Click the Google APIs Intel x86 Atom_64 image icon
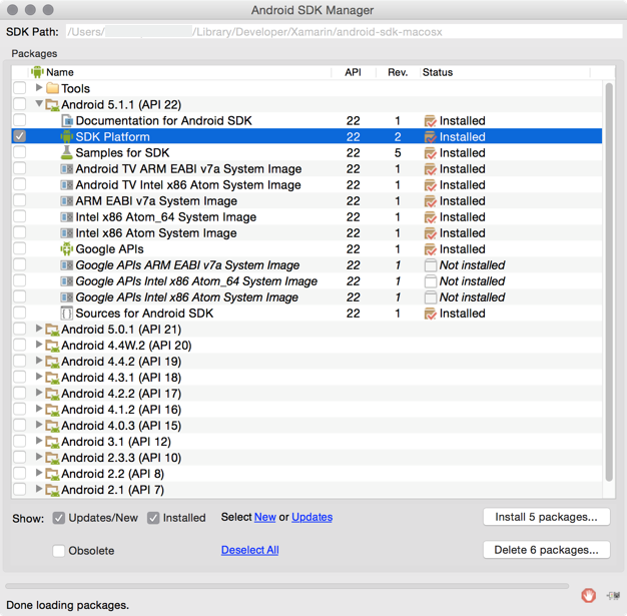 67,281
